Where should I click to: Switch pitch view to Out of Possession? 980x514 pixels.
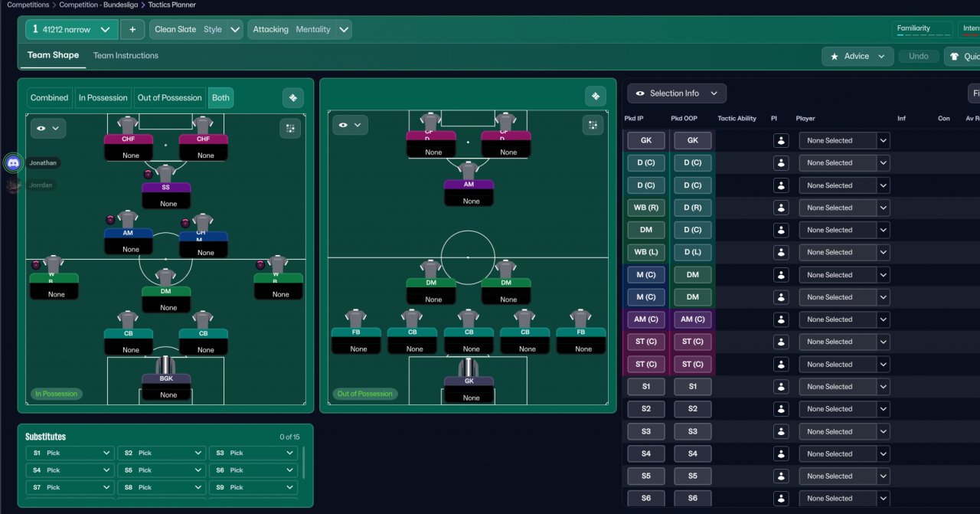tap(170, 97)
